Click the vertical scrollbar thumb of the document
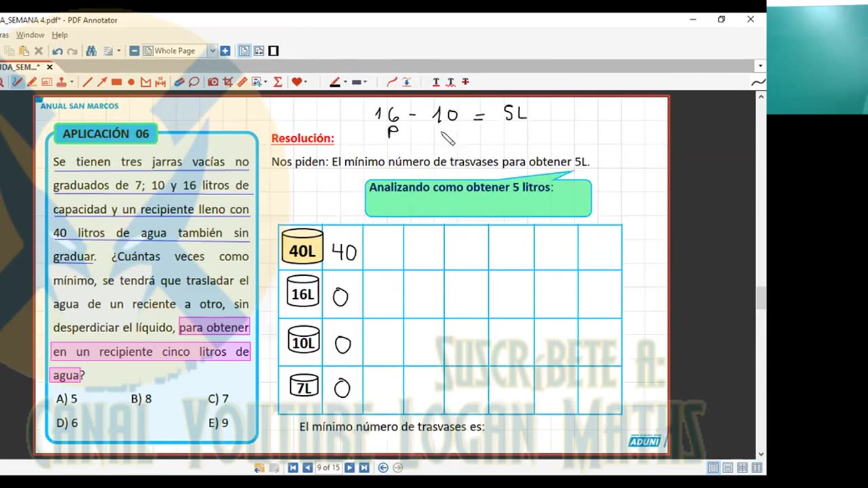This screenshot has height=488, width=868. click(761, 298)
